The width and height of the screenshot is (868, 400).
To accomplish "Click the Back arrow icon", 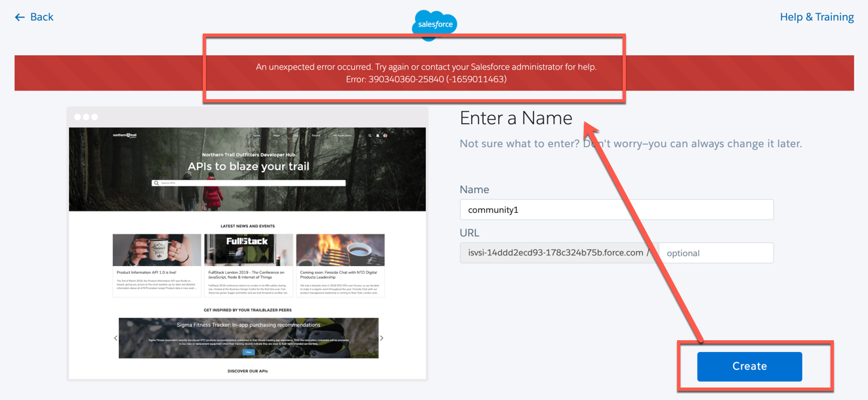I will tap(20, 17).
